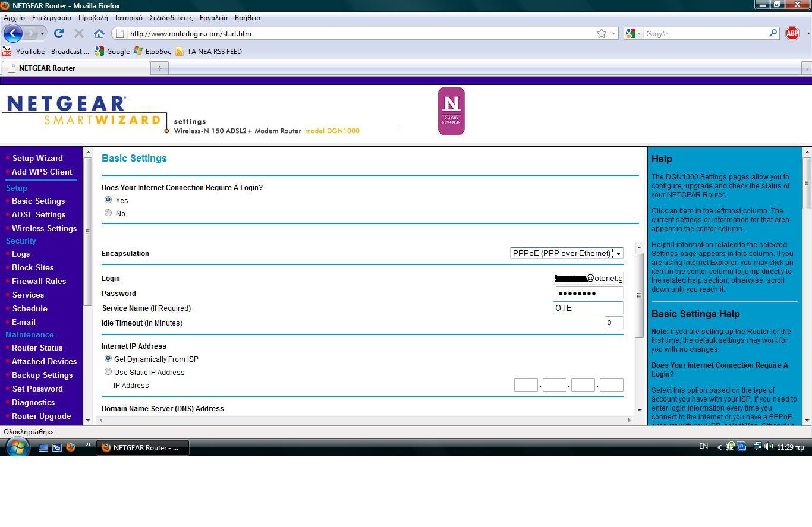This screenshot has height=527, width=812.
Task: Go to Wireless Settings
Action: click(x=44, y=228)
